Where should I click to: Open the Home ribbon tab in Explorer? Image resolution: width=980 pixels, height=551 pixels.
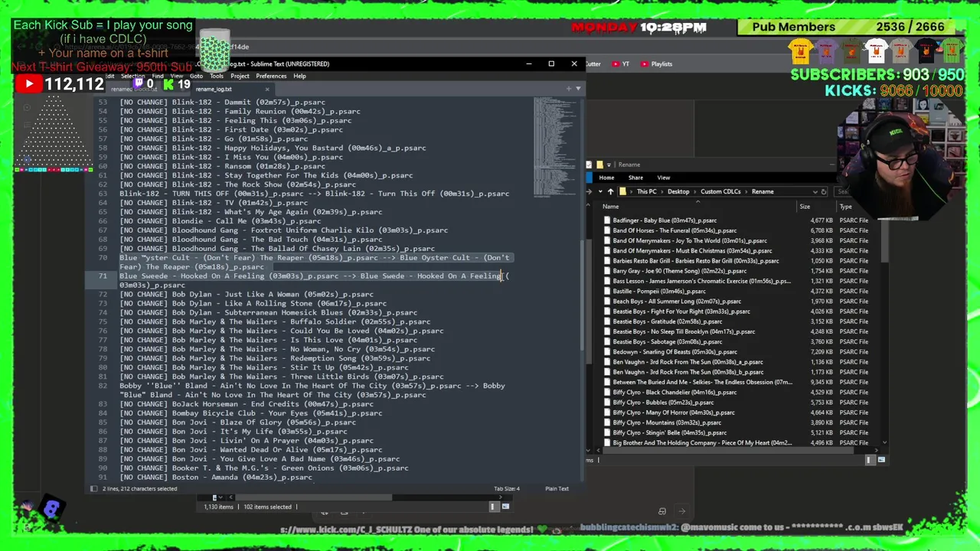pos(606,178)
